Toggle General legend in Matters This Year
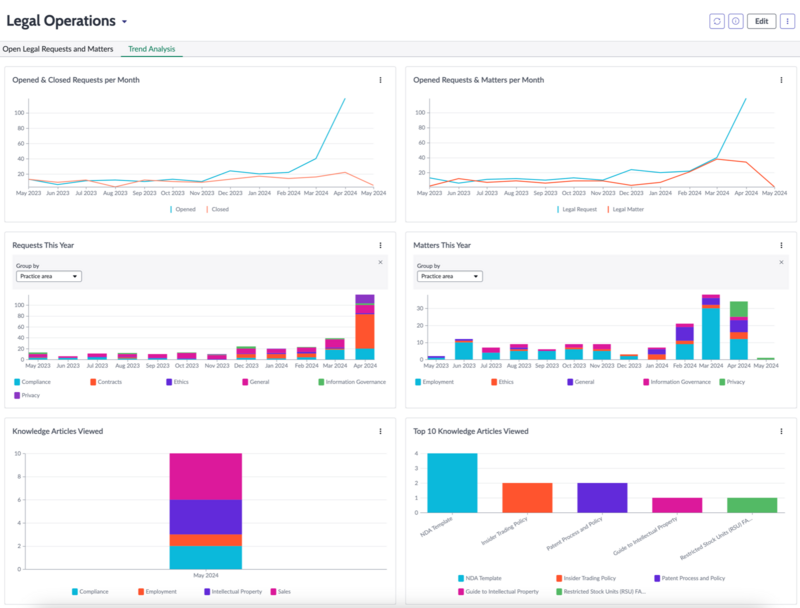The height and width of the screenshot is (608, 800). 581,382
